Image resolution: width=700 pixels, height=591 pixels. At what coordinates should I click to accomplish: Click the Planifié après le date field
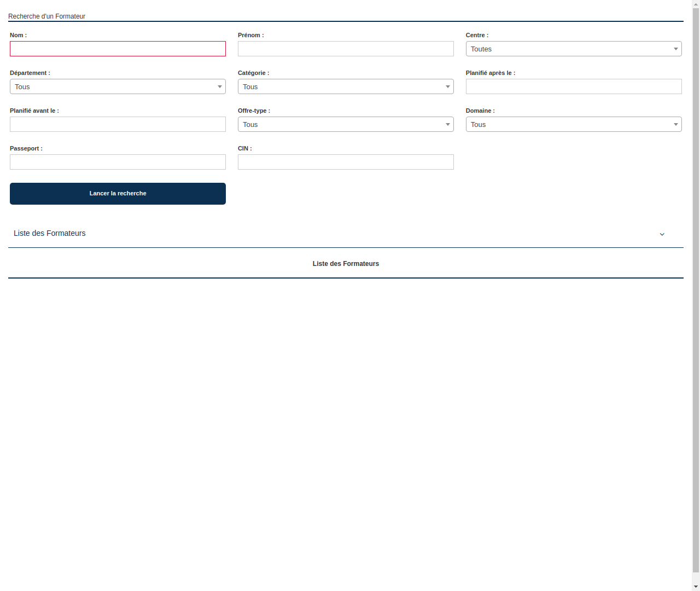pos(574,86)
